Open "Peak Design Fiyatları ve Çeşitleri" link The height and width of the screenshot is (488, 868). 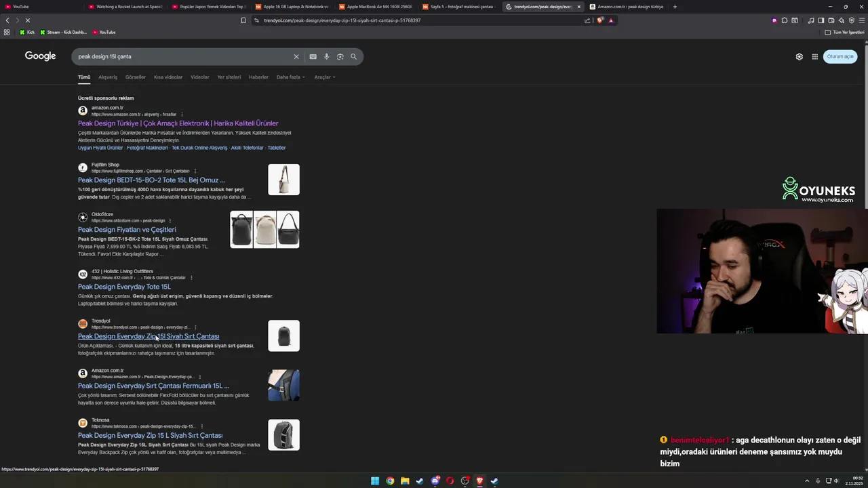click(127, 230)
